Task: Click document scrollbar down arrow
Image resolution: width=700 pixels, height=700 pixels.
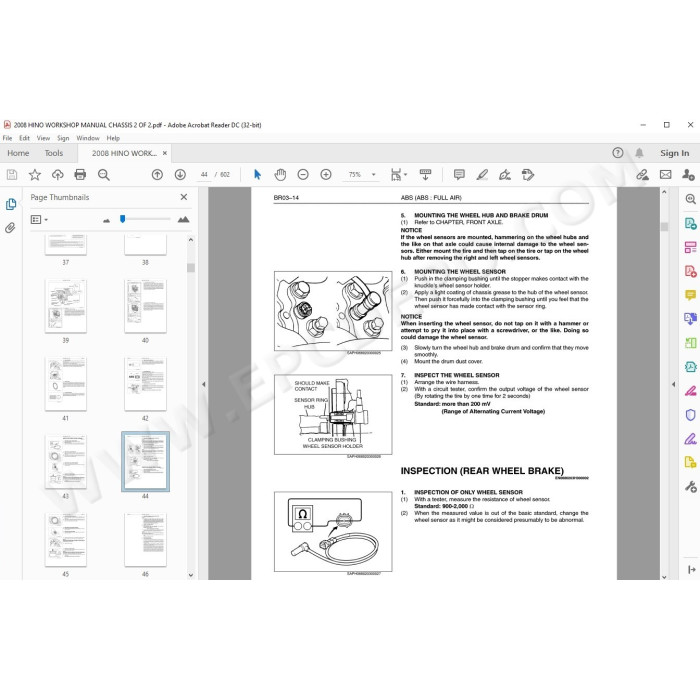Action: pos(664,576)
